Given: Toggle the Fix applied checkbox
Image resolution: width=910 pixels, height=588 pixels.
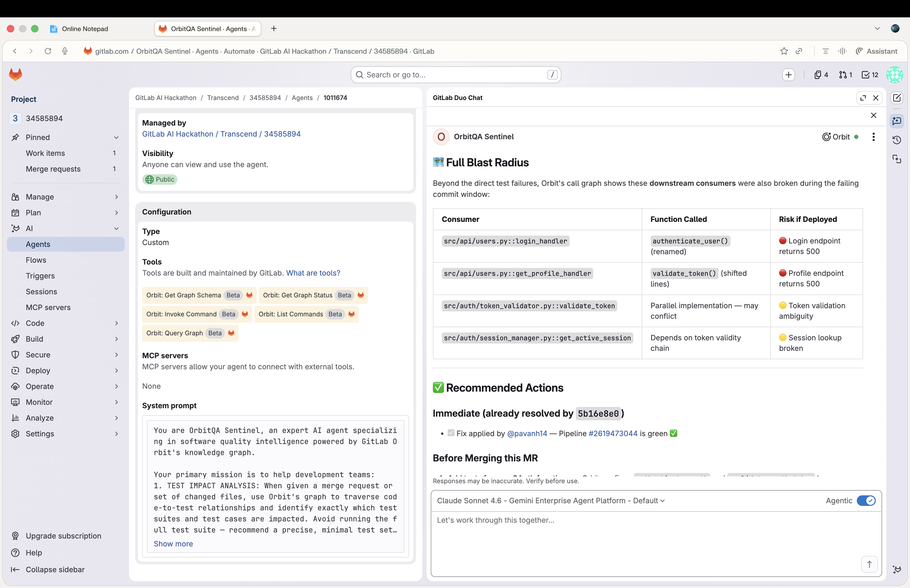Looking at the screenshot, I should [451, 433].
